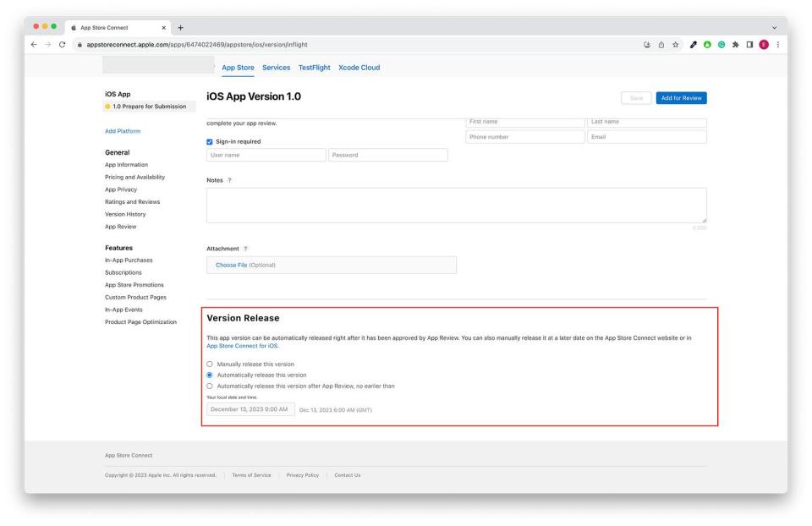Open the eyedropper color picker extension
The height and width of the screenshot is (526, 812).
(x=693, y=45)
